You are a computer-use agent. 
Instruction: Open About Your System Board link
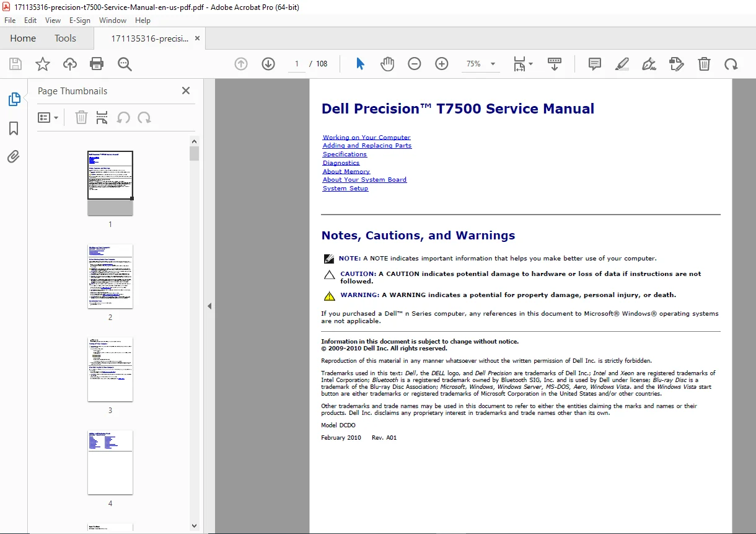[x=364, y=180]
